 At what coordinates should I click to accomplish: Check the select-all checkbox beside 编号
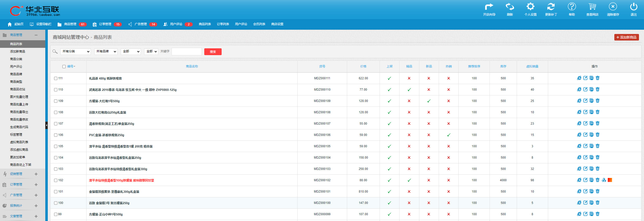click(x=64, y=67)
